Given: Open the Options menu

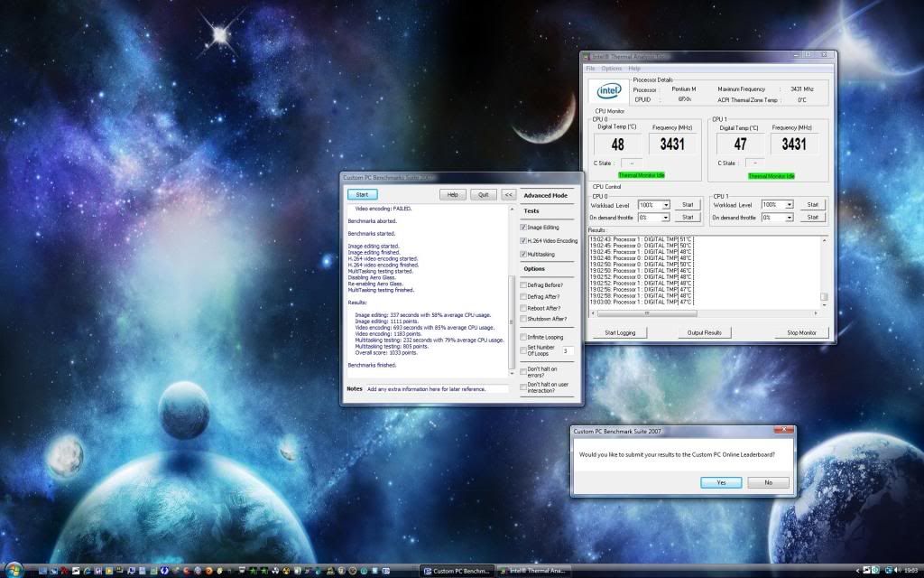Looking at the screenshot, I should [x=612, y=67].
